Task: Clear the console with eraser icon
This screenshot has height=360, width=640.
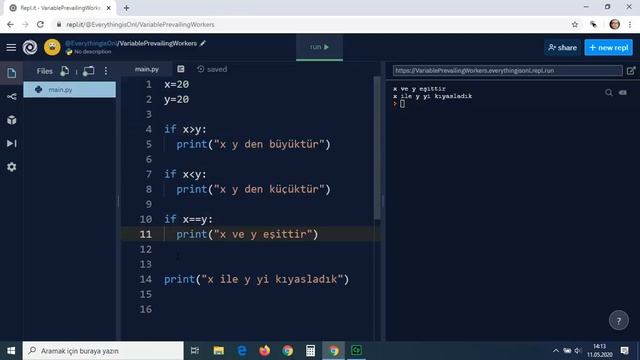Action: point(623,93)
